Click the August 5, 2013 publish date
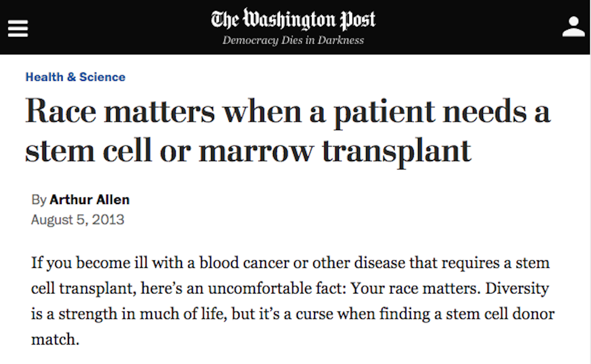 pos(78,219)
